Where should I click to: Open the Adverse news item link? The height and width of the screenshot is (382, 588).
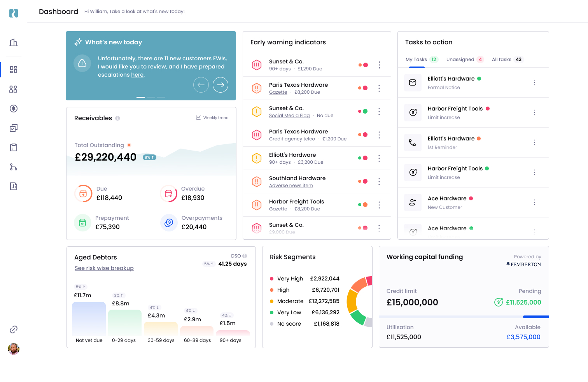coord(291,186)
